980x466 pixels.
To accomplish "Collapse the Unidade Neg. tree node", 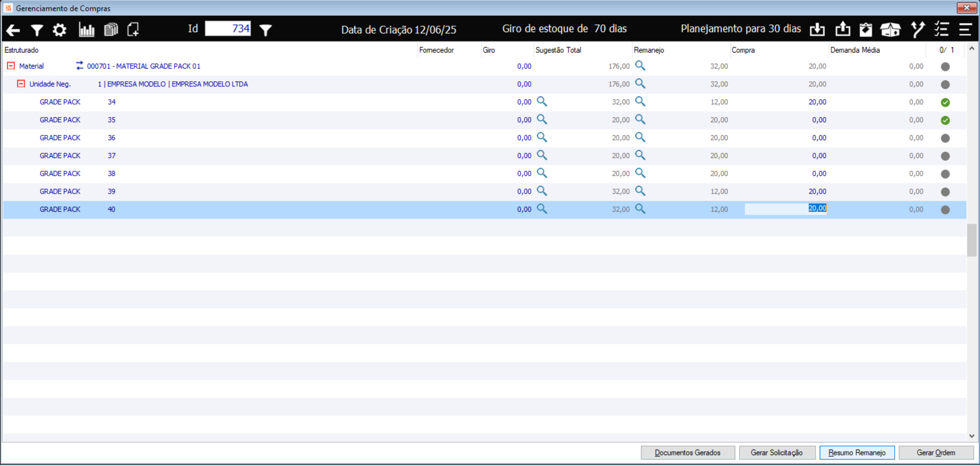I will pos(21,84).
